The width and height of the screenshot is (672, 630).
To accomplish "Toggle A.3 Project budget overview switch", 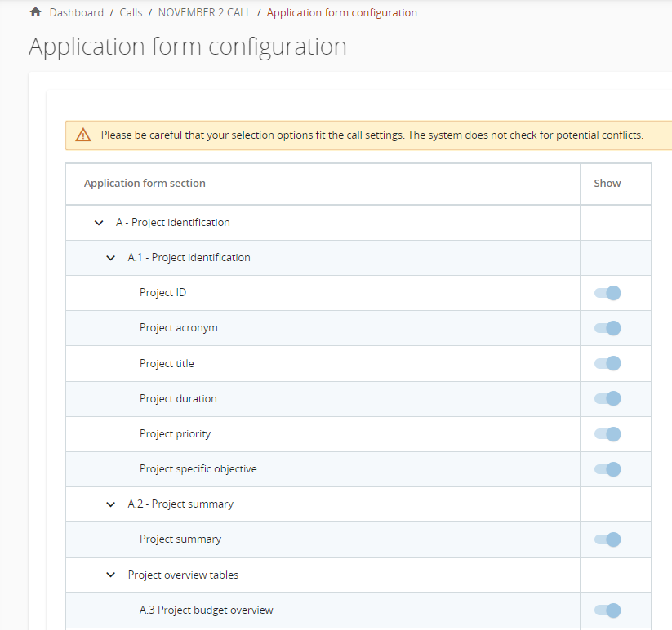I will (x=607, y=610).
